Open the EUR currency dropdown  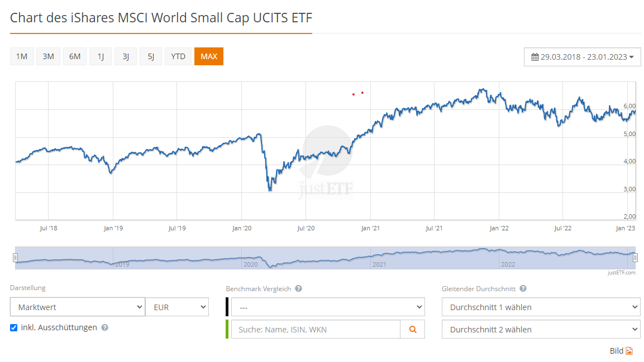tap(176, 307)
